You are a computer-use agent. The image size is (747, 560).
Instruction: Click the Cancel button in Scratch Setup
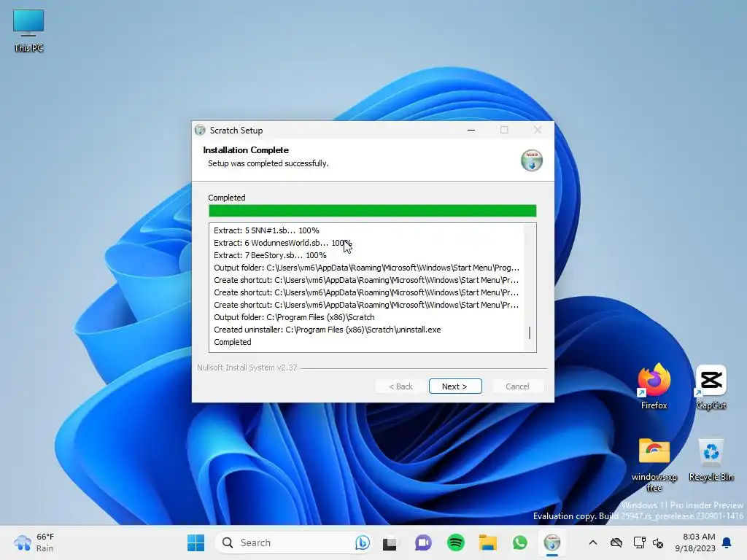(517, 386)
